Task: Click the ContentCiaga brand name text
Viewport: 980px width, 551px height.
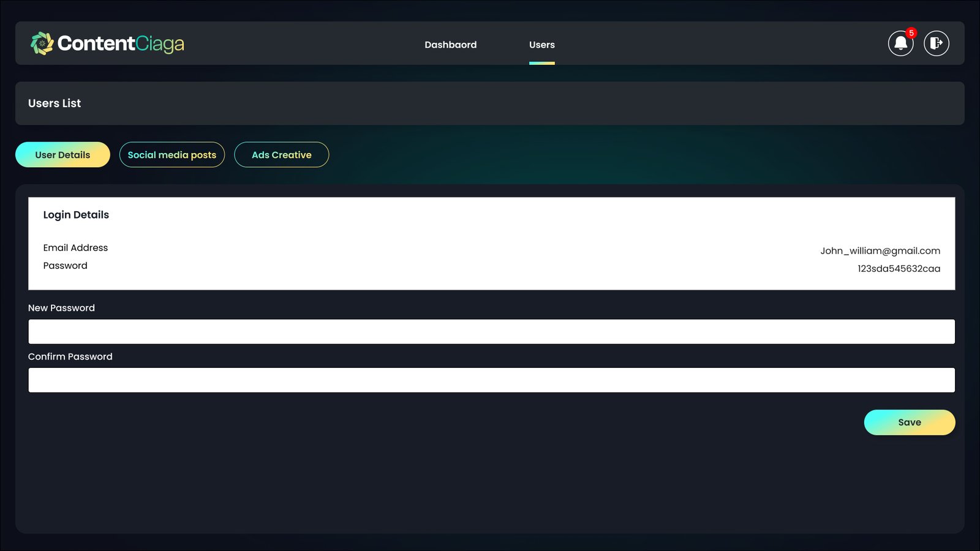Action: pos(121,43)
